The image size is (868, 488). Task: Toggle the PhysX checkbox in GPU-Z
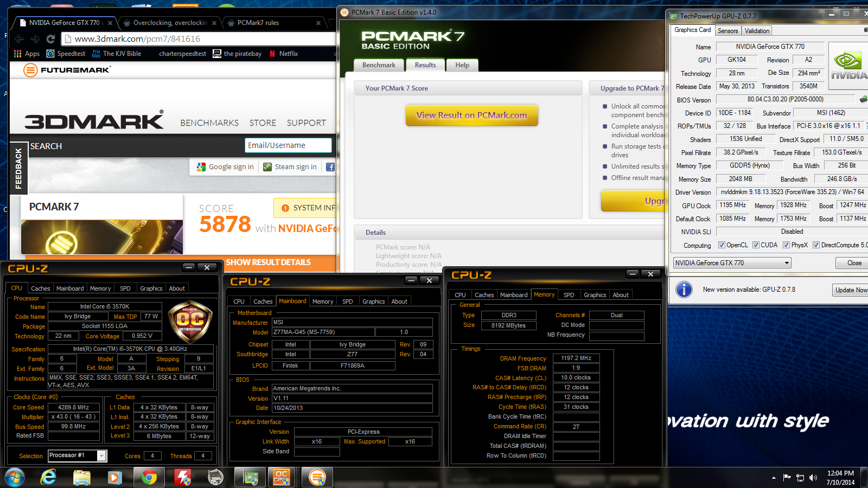(786, 245)
